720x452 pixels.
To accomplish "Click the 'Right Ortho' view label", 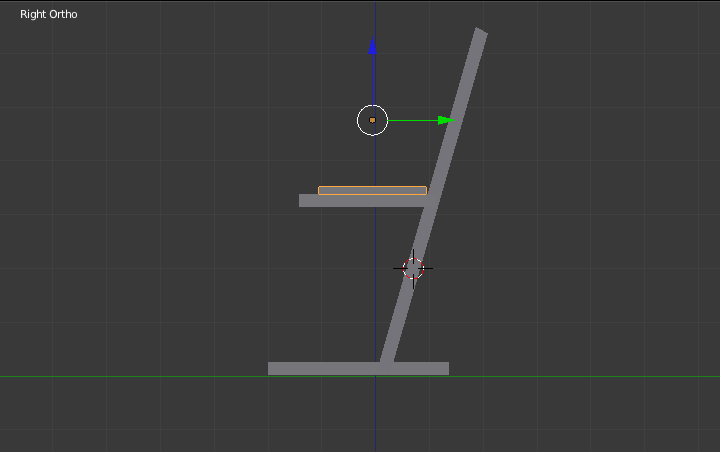I will coord(49,14).
